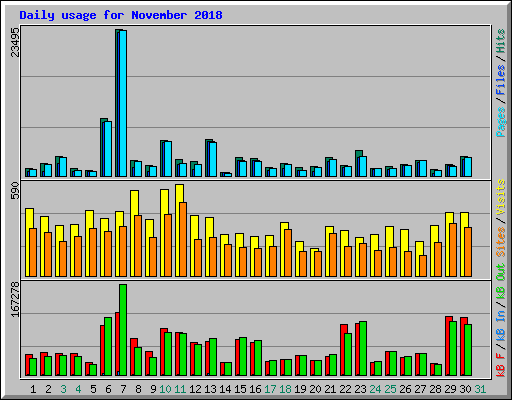Click the tallest cyan pages bar for day 7

click(123, 103)
